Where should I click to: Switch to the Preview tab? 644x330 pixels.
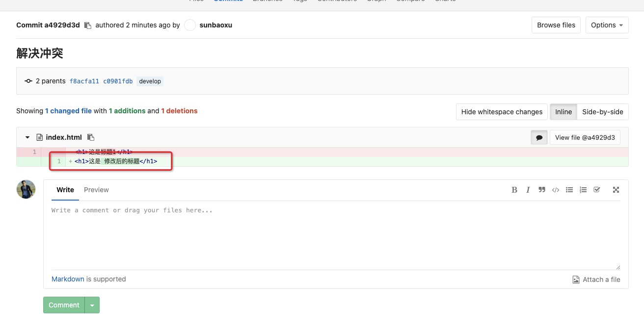[x=96, y=190]
